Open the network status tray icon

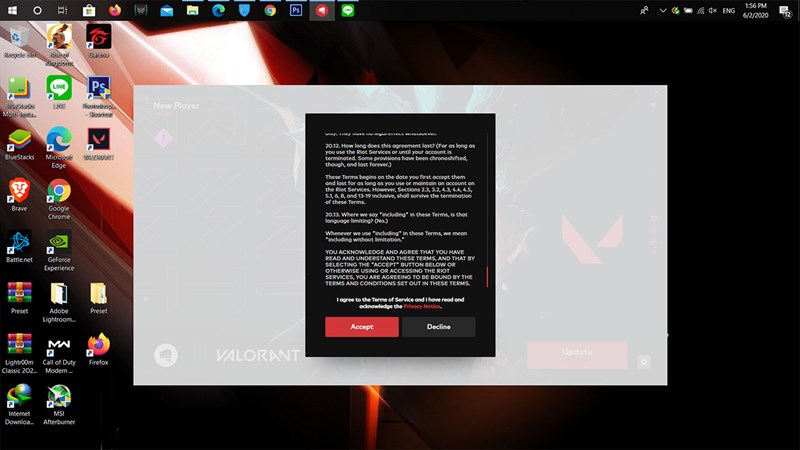point(701,10)
